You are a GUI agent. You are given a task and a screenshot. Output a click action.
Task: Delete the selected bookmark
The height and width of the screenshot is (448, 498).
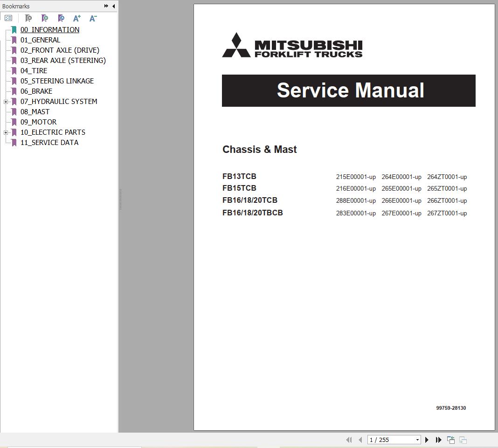28,18
